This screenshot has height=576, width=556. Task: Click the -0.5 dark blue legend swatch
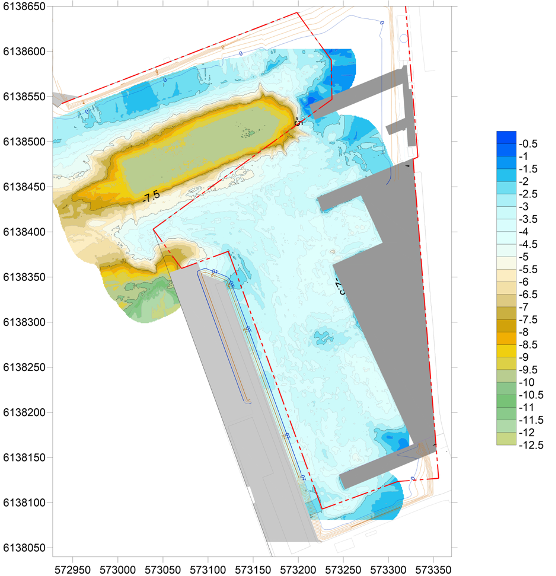coord(506,137)
